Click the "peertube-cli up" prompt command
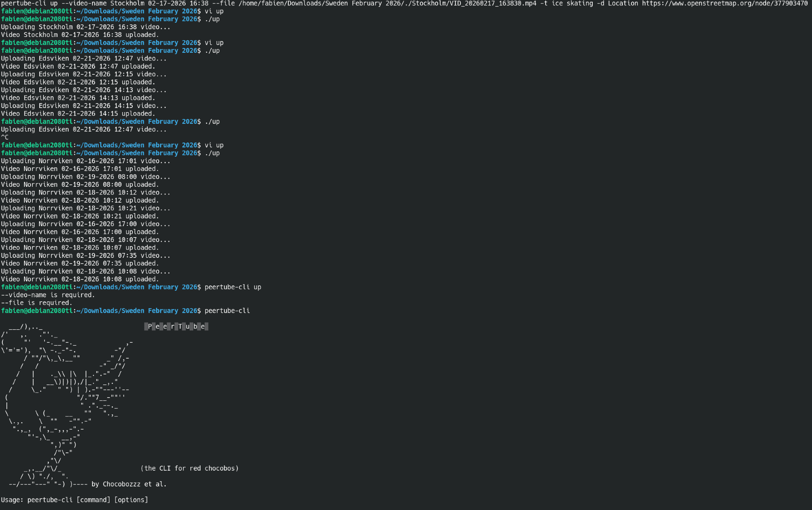The width and height of the screenshot is (812, 510). point(233,287)
